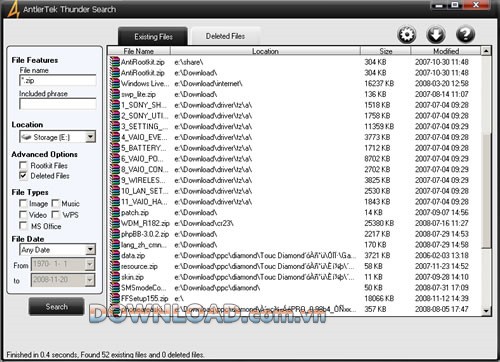Tick the Music file type checkbox
Screen dimensions: 500x362
coord(55,203)
